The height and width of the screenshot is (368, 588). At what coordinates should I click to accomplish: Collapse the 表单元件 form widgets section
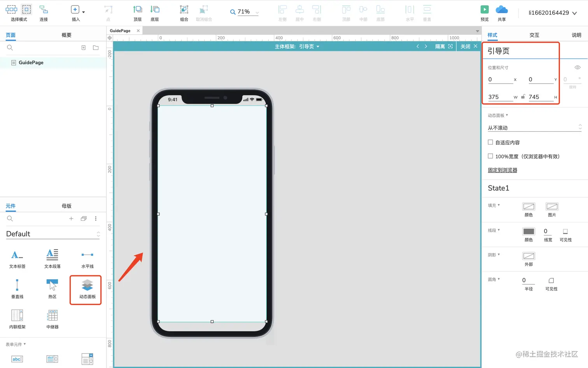pyautogui.click(x=16, y=344)
